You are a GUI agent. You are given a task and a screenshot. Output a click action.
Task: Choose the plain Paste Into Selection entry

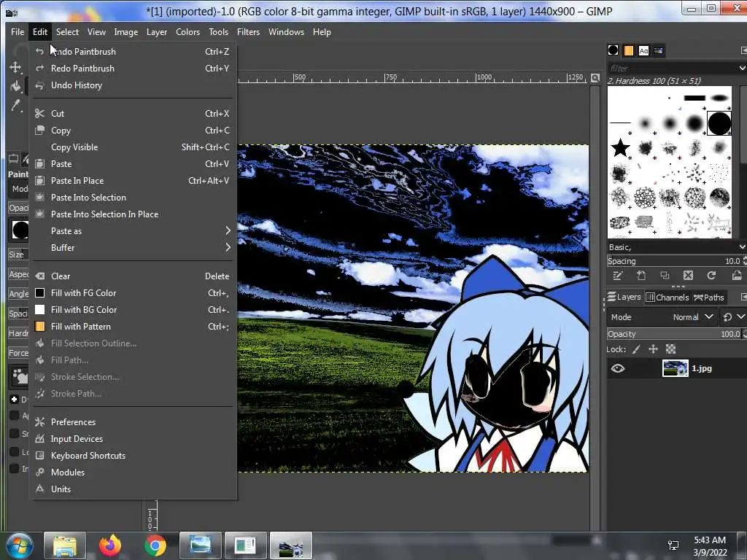pyautogui.click(x=133, y=197)
